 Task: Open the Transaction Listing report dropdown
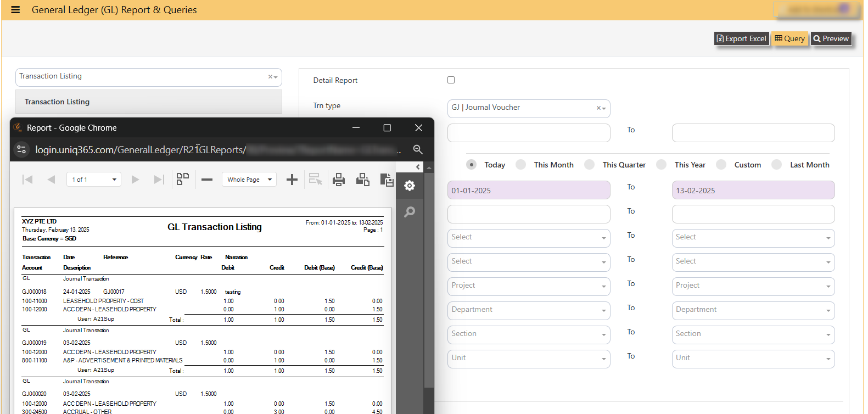[x=148, y=77]
